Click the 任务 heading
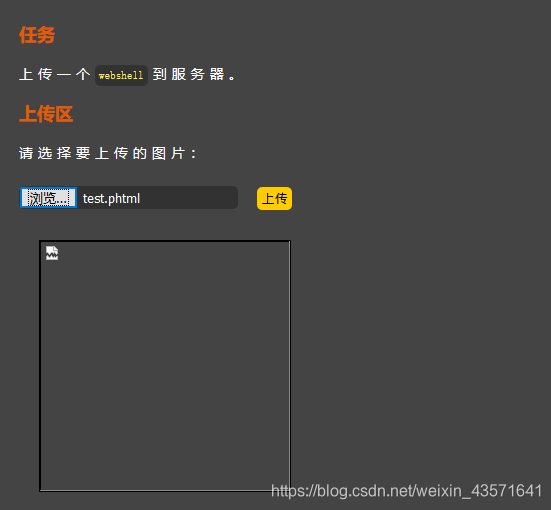Viewport: 551px width, 510px height. (x=37, y=35)
